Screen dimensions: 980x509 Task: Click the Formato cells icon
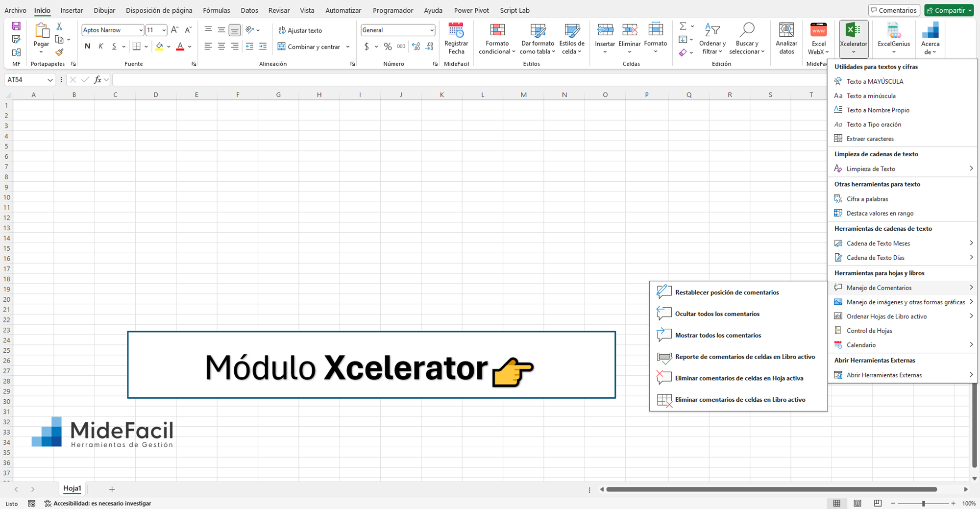coord(656,30)
